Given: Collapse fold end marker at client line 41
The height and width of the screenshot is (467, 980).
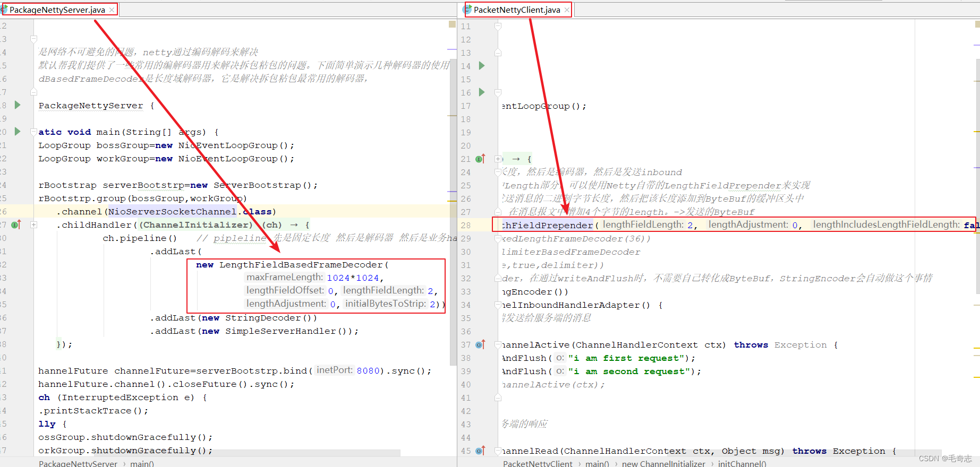Looking at the screenshot, I should [x=498, y=397].
